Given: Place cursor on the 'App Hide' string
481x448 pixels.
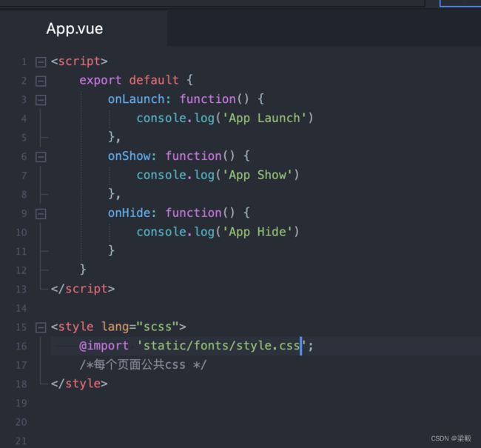Looking at the screenshot, I should [257, 232].
